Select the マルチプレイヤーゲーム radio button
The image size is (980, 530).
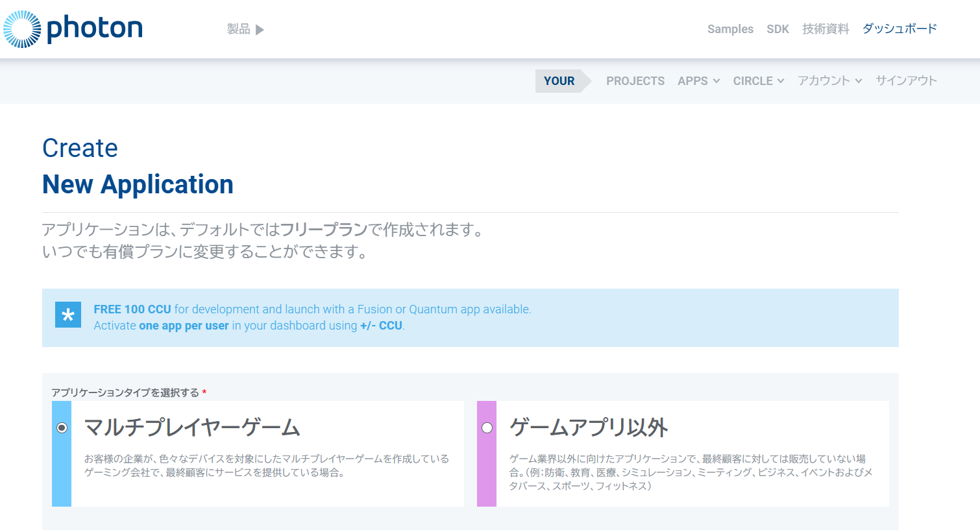62,428
